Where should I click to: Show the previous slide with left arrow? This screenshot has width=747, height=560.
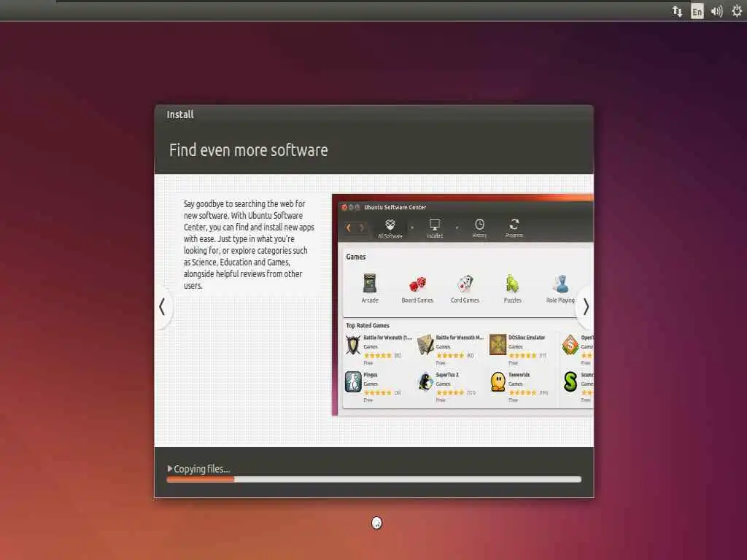point(163,307)
